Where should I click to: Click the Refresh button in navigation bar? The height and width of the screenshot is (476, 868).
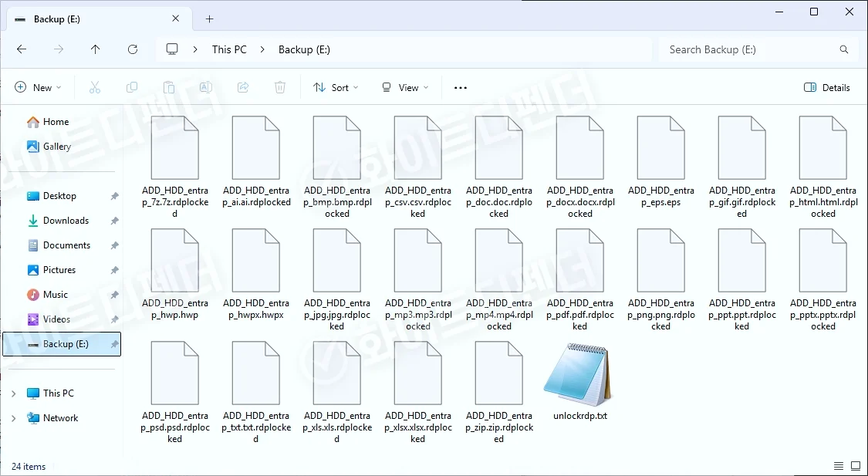click(x=133, y=49)
